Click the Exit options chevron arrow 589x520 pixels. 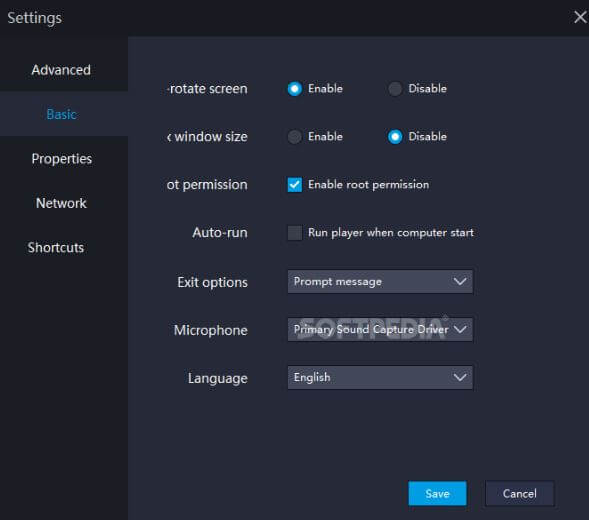coord(460,281)
